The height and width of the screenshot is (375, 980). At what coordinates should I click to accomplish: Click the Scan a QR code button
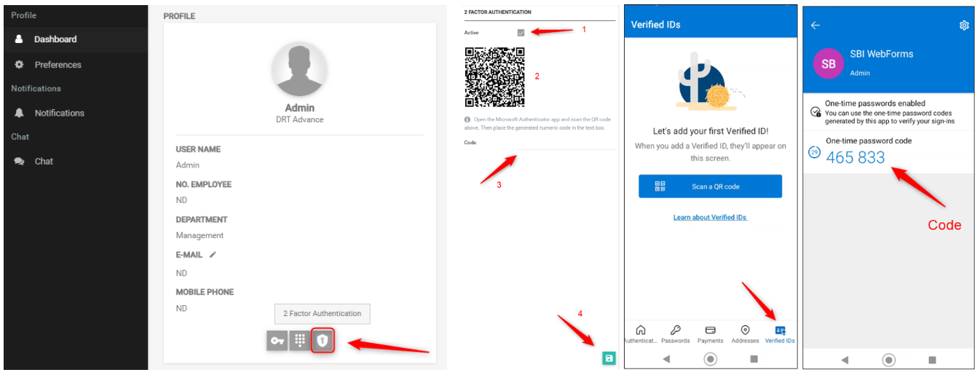pos(710,186)
